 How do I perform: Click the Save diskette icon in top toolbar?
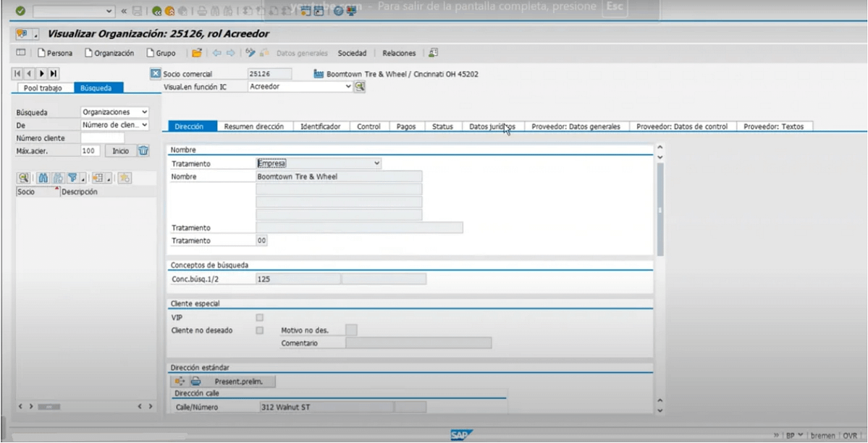pyautogui.click(x=137, y=11)
